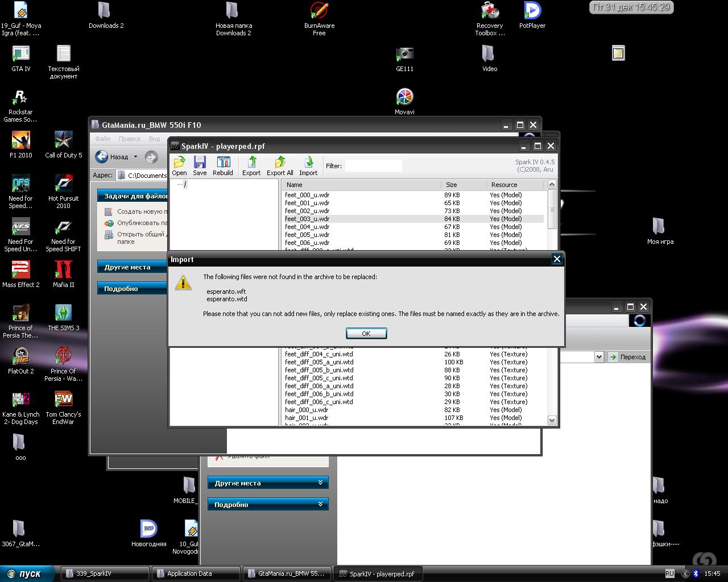
Task: Click the Export All toolbar icon
Action: click(x=280, y=166)
